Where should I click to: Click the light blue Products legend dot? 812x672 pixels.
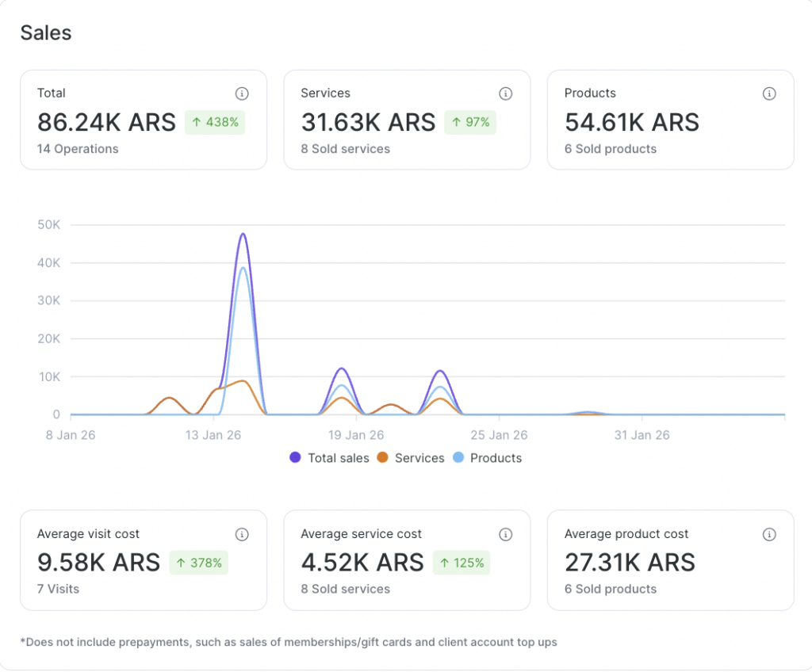(x=458, y=458)
